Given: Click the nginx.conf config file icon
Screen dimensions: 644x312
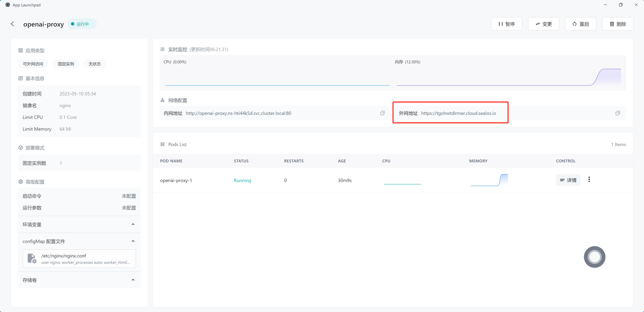Looking at the screenshot, I should pyautogui.click(x=32, y=258).
